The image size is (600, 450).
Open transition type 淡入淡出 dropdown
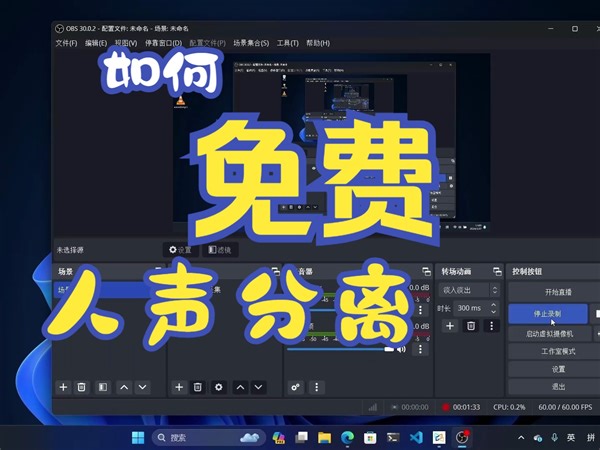click(x=470, y=290)
